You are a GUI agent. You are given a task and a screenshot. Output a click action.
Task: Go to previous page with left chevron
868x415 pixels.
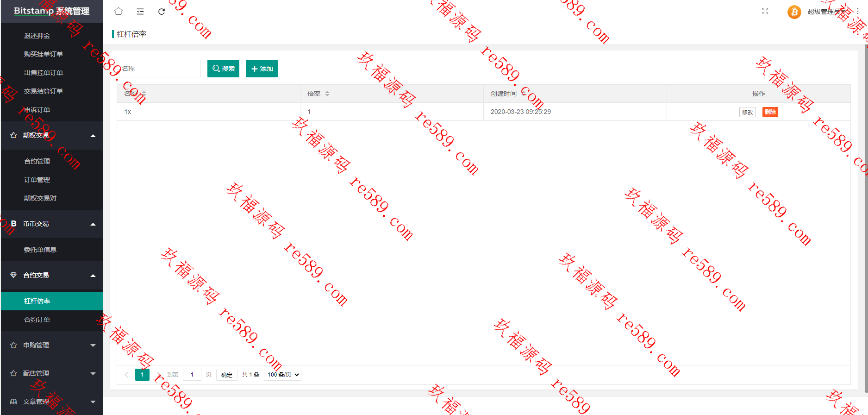pyautogui.click(x=126, y=375)
